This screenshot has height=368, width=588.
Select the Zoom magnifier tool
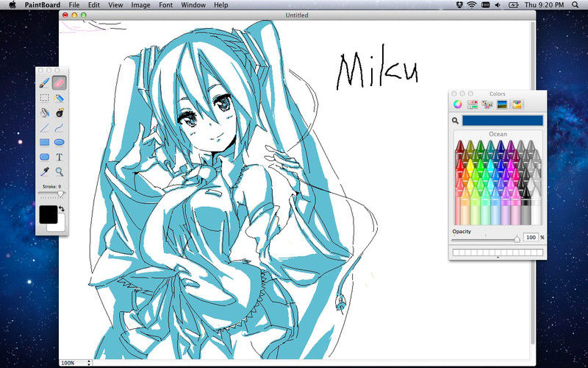tap(60, 171)
